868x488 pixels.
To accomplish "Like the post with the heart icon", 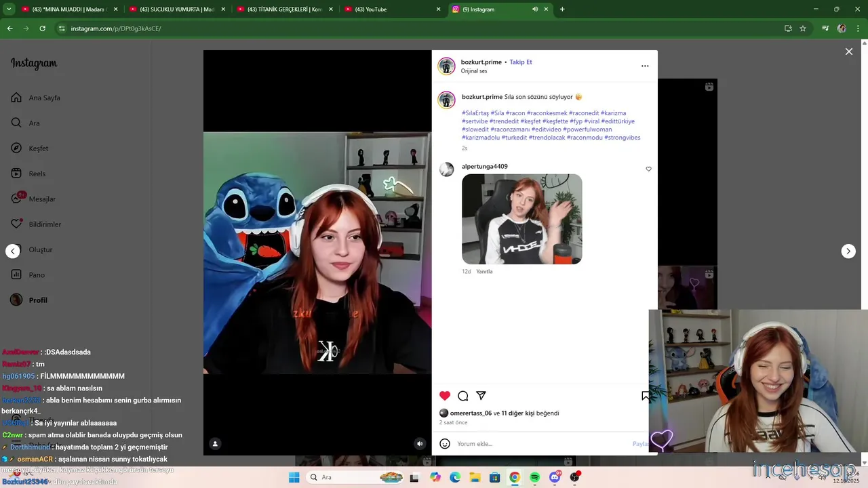I will tap(445, 396).
